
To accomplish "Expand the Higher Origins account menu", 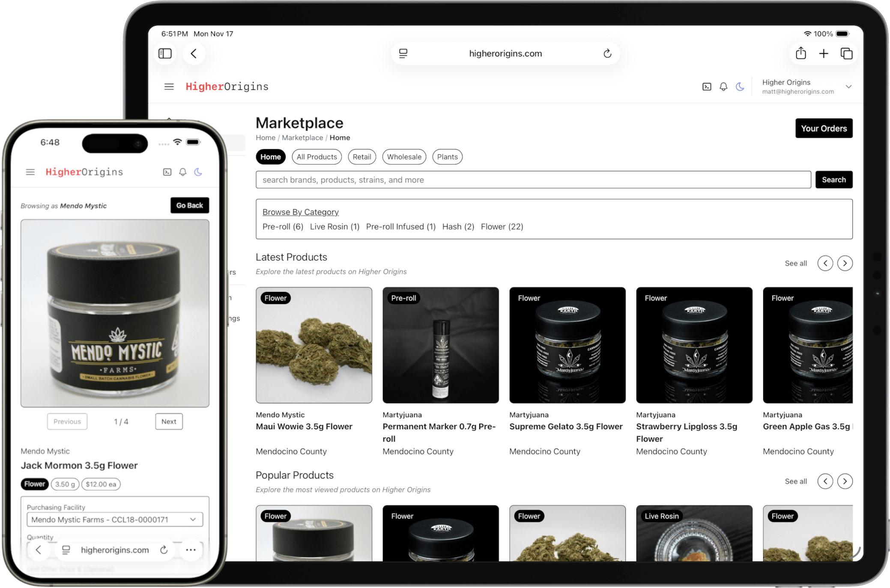I will [849, 86].
